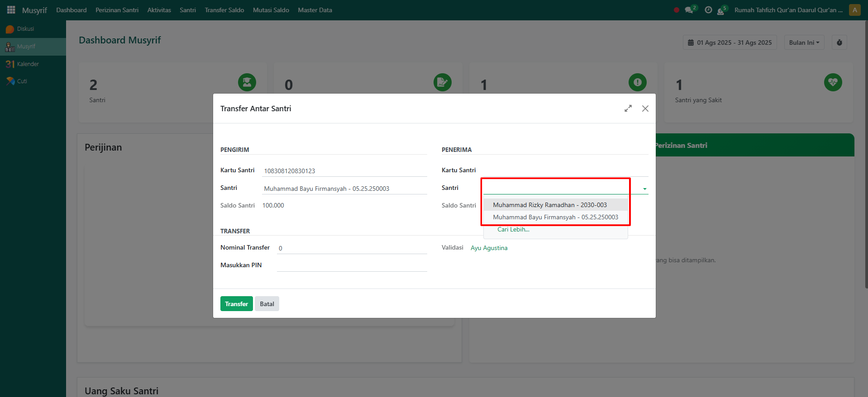868x397 pixels.
Task: Open the Master Data menu
Action: point(315,10)
